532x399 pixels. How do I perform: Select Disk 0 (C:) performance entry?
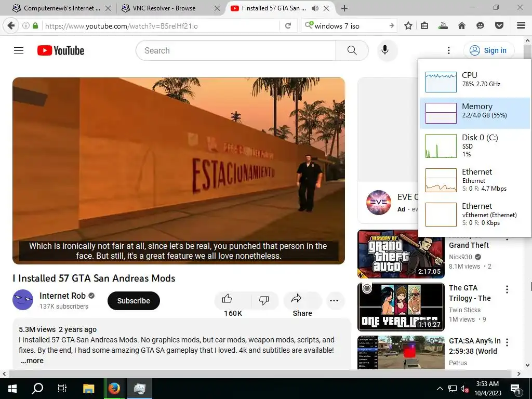tap(475, 145)
